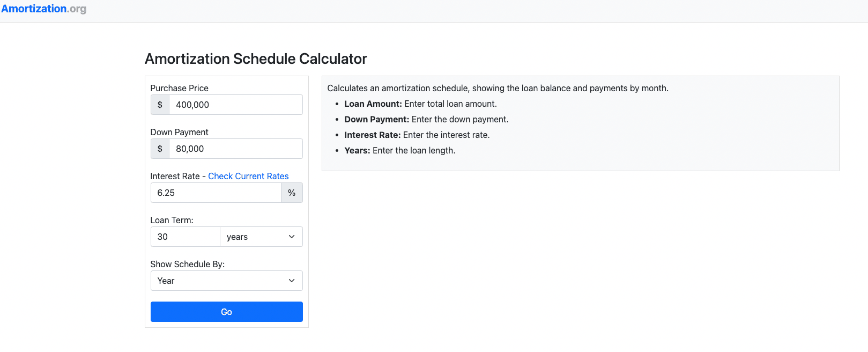Image resolution: width=868 pixels, height=352 pixels.
Task: Click the Loan Term label
Action: pos(172,220)
